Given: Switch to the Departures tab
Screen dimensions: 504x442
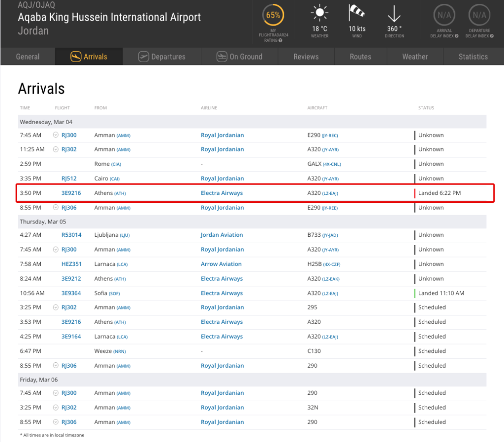Looking at the screenshot, I should tap(162, 57).
